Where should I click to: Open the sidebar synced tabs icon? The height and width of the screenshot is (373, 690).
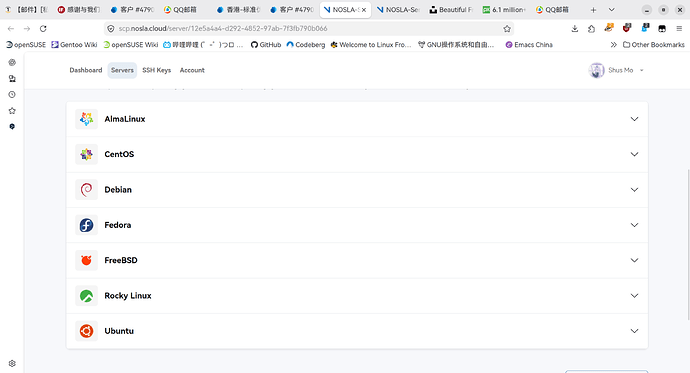[x=12, y=79]
